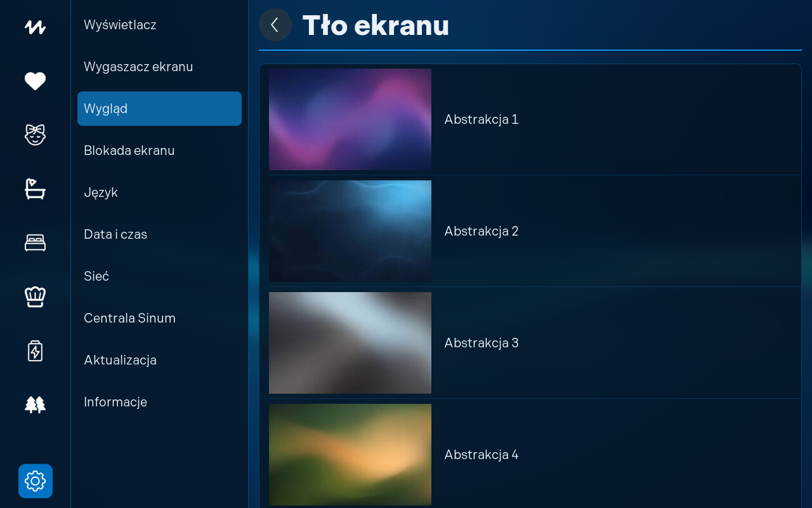812x508 pixels.
Task: Select the Wygląd menu item
Action: [x=159, y=109]
